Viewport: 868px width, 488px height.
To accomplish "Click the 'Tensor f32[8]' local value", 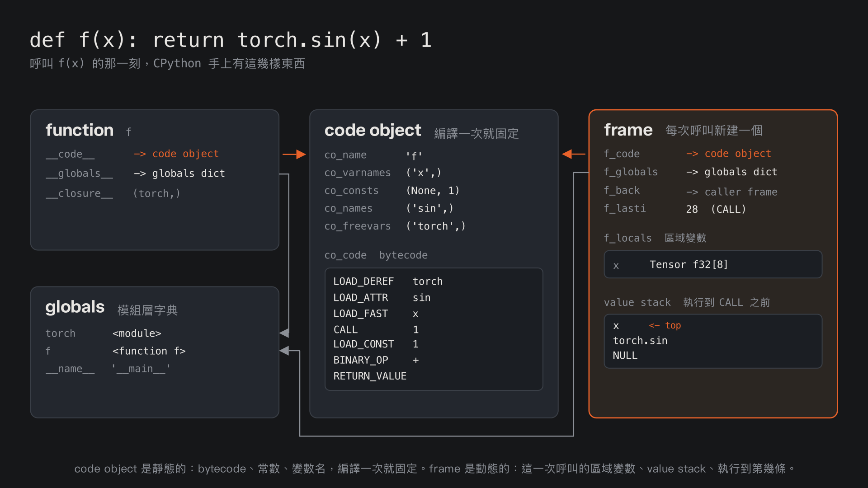I will point(689,264).
